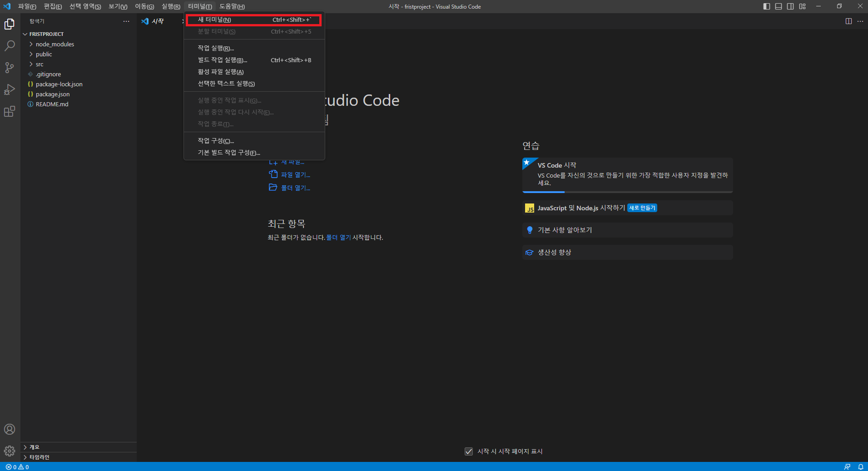Click the JS icon for JavaScript walkthrough

tap(530, 208)
